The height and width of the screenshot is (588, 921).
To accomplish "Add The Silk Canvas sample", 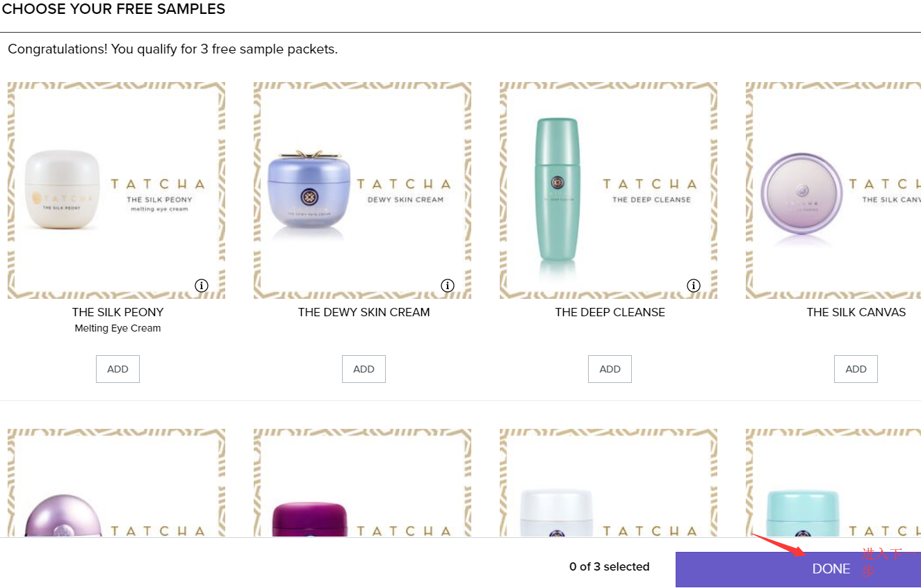I will (x=856, y=369).
